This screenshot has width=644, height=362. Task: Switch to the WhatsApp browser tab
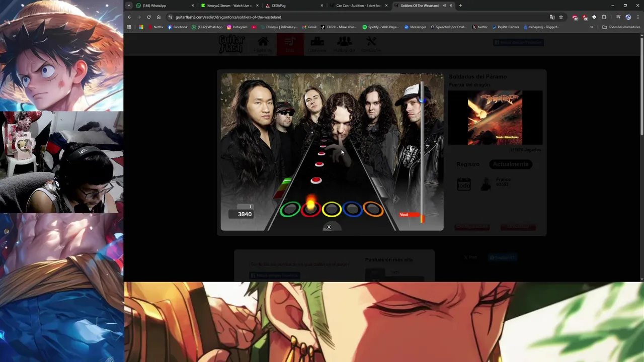[x=164, y=6]
